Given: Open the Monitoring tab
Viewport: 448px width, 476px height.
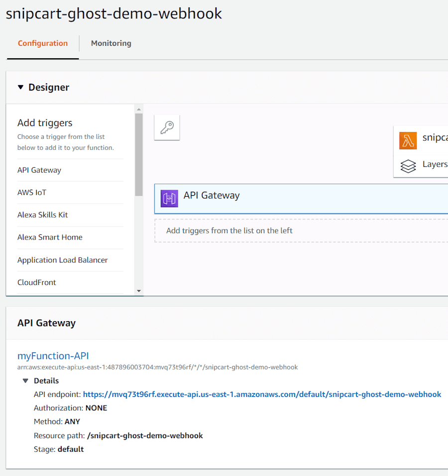Looking at the screenshot, I should [111, 43].
